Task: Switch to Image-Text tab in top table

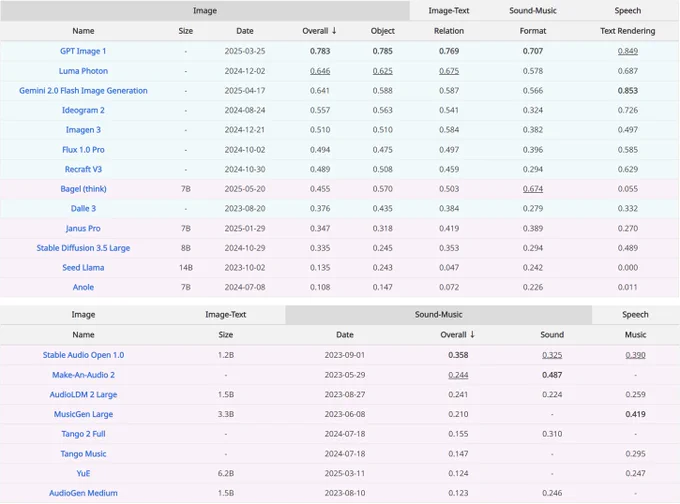Action: (x=449, y=11)
